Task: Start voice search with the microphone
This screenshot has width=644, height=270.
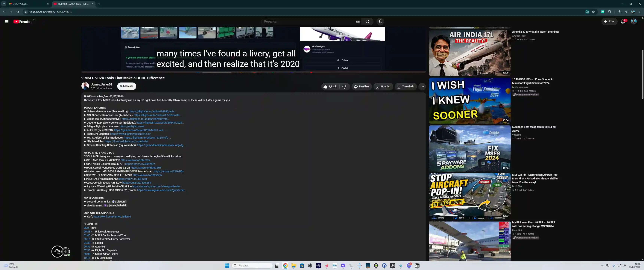Action: click(380, 22)
